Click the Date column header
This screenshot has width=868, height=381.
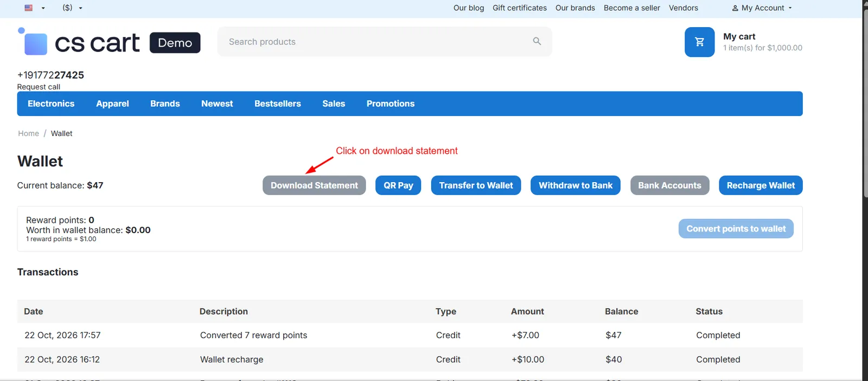pos(33,312)
